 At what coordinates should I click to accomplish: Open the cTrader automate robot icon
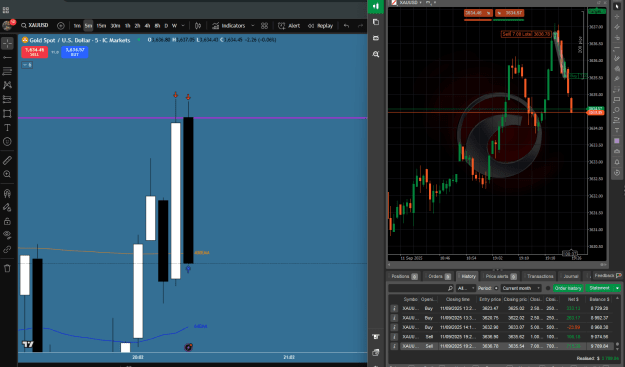(375, 38)
